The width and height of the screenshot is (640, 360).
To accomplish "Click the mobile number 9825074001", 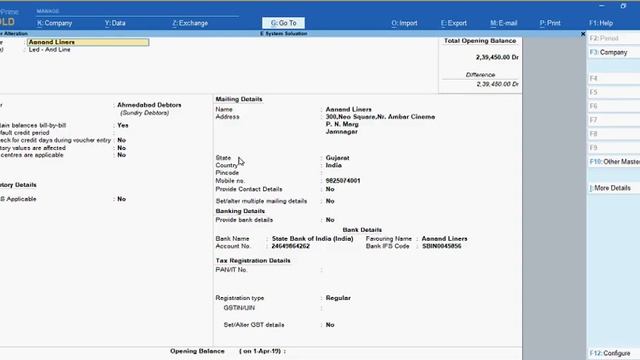I will pyautogui.click(x=343, y=181).
